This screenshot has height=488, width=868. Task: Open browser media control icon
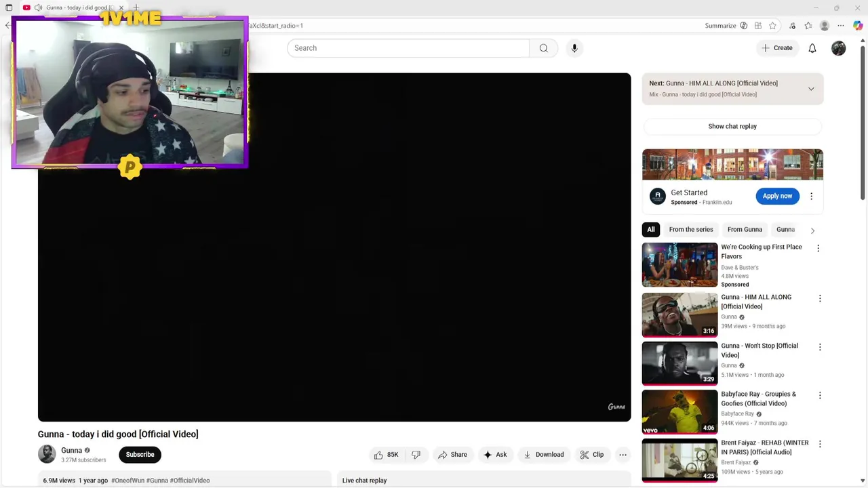point(793,26)
